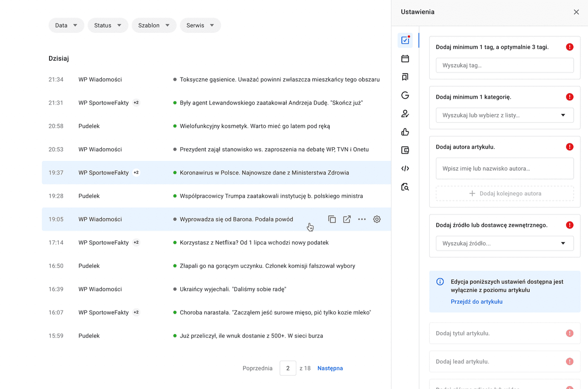The height and width of the screenshot is (389, 588).
Task: Open article 'Były agent Lewandowskiego zaatakował Andrzeja Dudę'
Action: (x=271, y=103)
